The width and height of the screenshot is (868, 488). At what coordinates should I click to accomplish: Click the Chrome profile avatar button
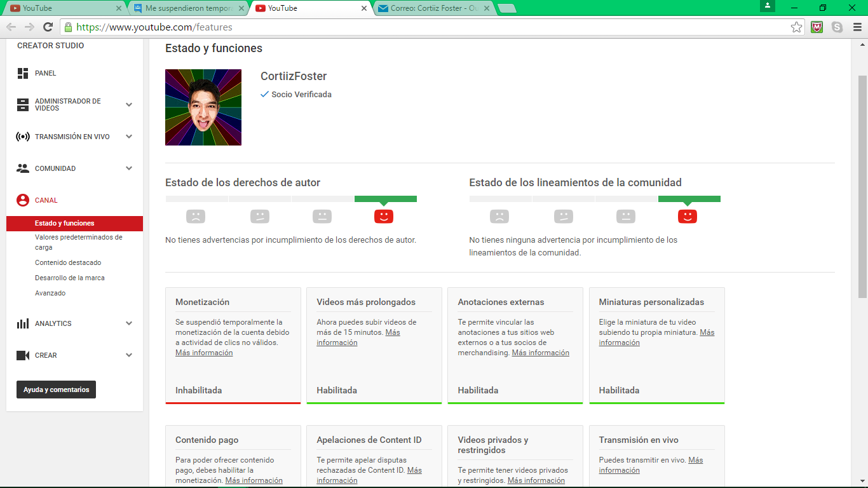pyautogui.click(x=768, y=6)
